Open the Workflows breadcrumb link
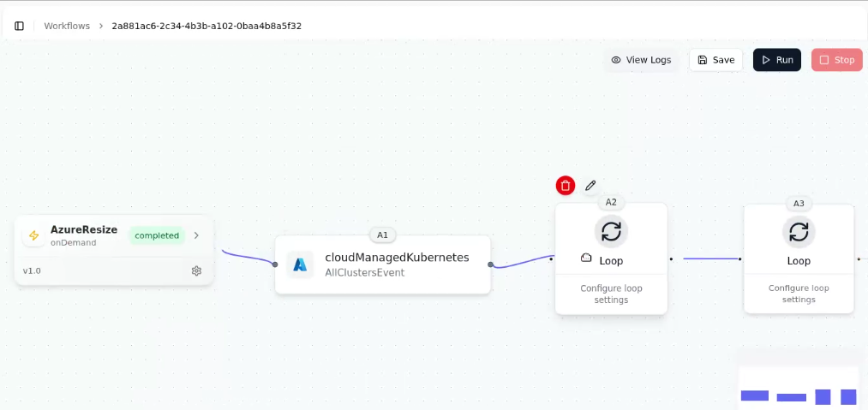Image resolution: width=868 pixels, height=410 pixels. tap(67, 26)
